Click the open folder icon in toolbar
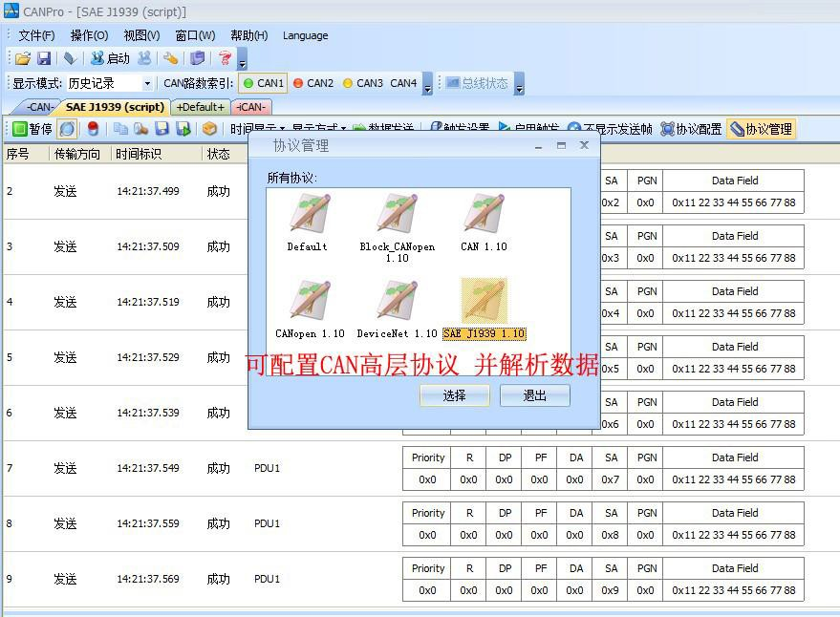This screenshot has width=840, height=617. pyautogui.click(x=23, y=59)
